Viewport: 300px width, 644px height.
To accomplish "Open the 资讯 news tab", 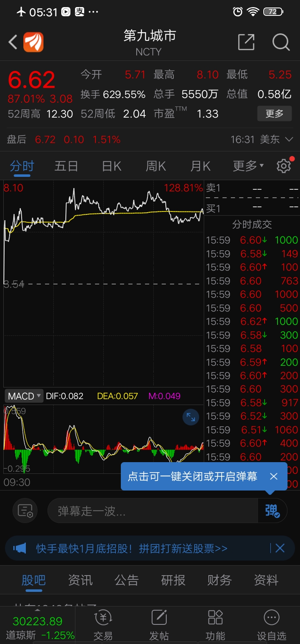I will [x=80, y=580].
